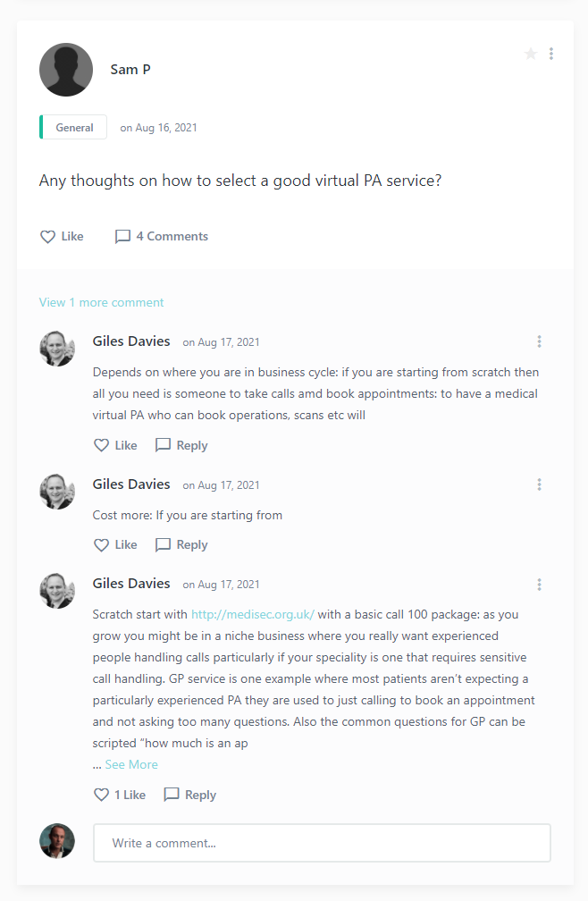Click the General category tag

74,127
